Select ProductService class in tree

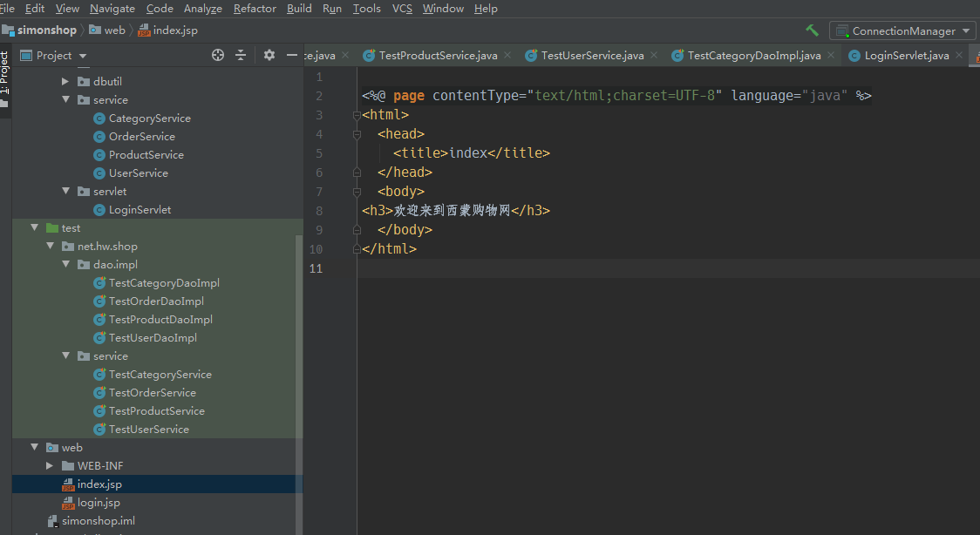point(146,155)
